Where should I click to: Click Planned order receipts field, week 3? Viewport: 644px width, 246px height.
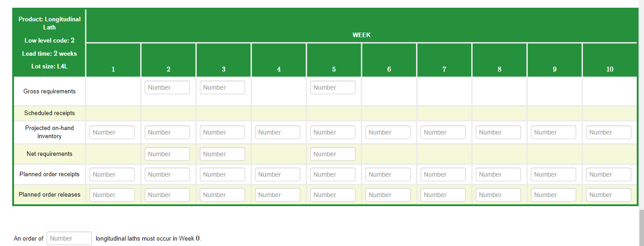coord(223,174)
